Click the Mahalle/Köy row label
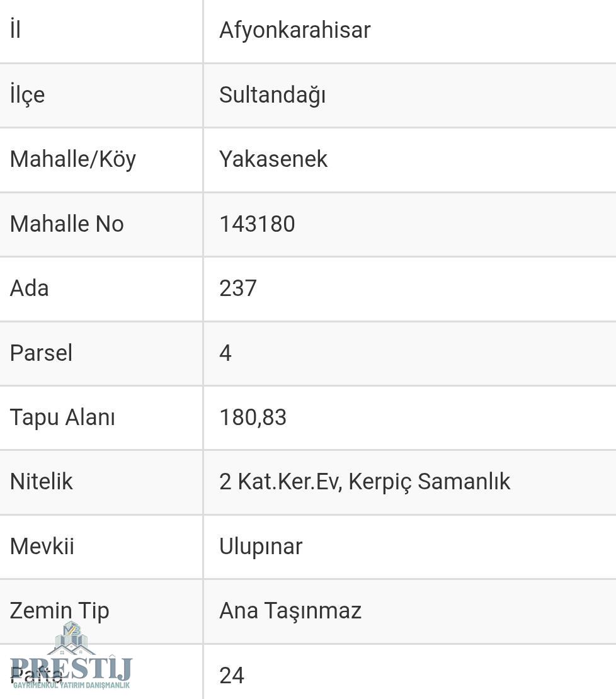 click(72, 160)
